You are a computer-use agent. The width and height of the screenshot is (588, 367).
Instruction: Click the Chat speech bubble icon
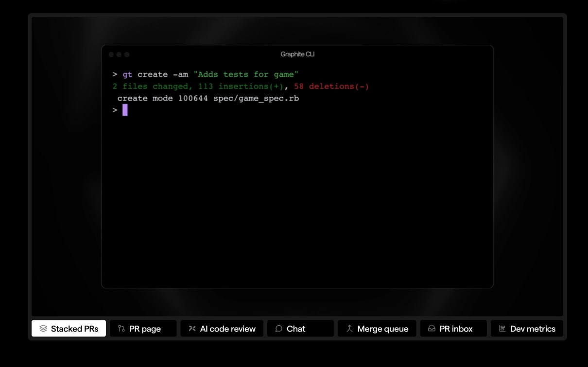tap(279, 329)
